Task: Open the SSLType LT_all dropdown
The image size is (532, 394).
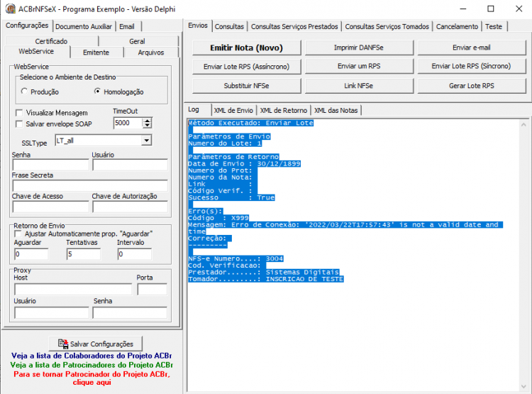Action: [146, 141]
